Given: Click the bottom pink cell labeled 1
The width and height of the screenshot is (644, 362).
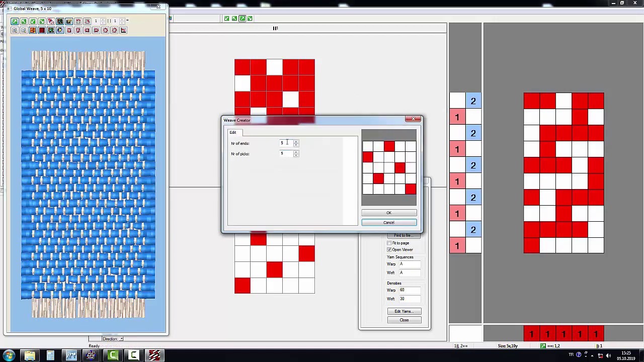Looking at the screenshot, I should [x=457, y=246].
